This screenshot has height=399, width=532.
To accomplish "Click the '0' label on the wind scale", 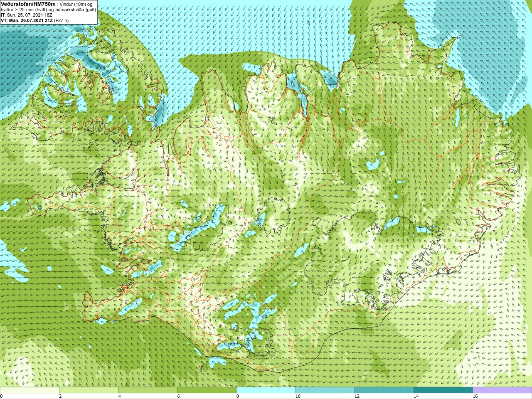I will [x=1, y=396].
